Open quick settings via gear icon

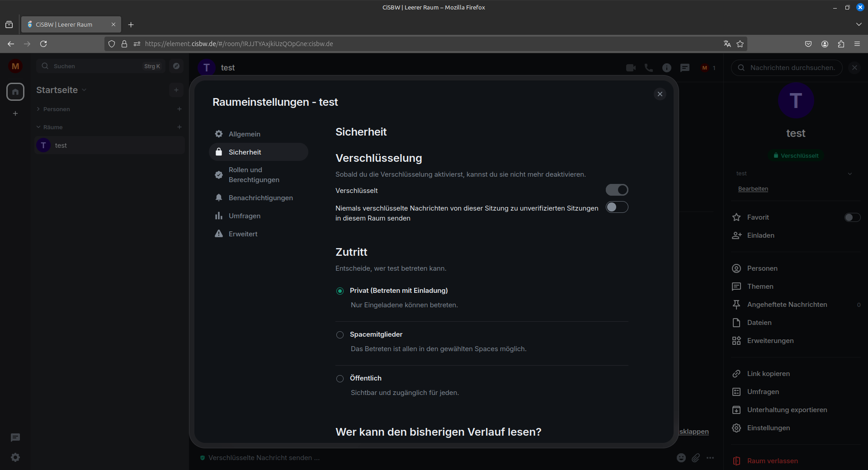tap(15, 458)
